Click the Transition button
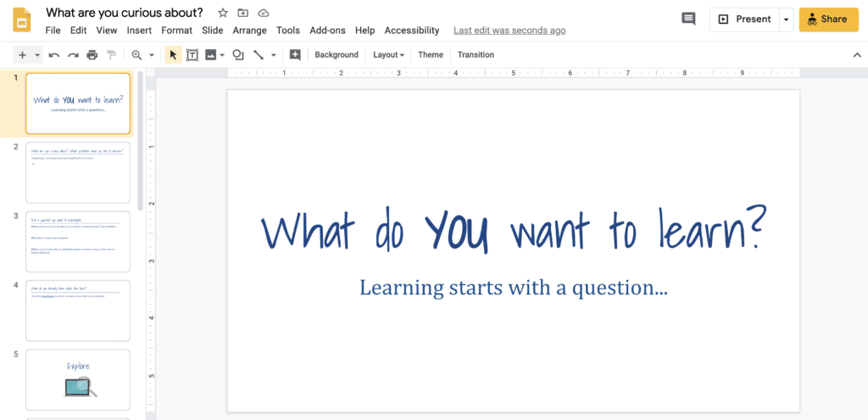 pos(476,55)
